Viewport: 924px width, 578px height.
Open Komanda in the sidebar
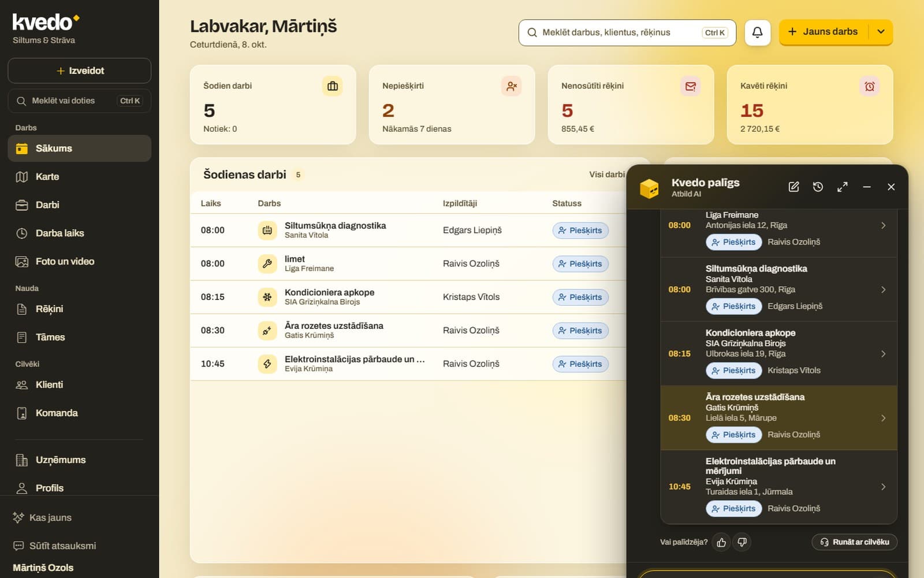pos(80,413)
